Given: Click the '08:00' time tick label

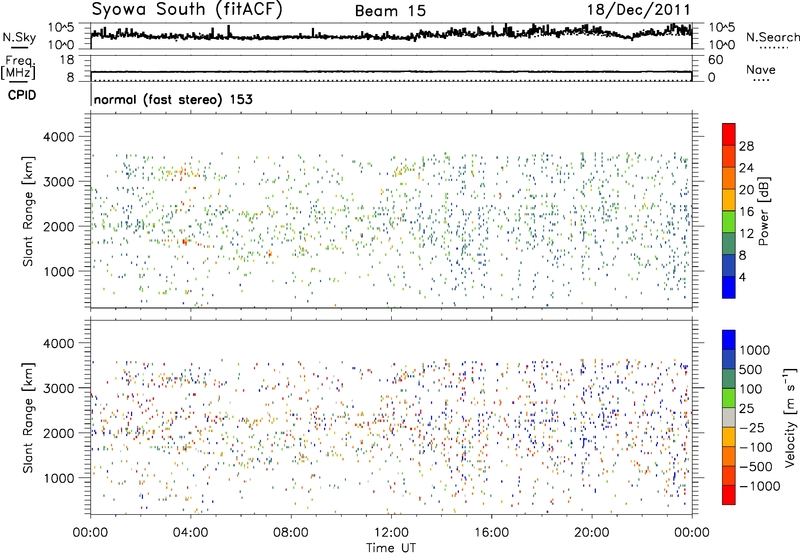Looking at the screenshot, I should pos(291,533).
